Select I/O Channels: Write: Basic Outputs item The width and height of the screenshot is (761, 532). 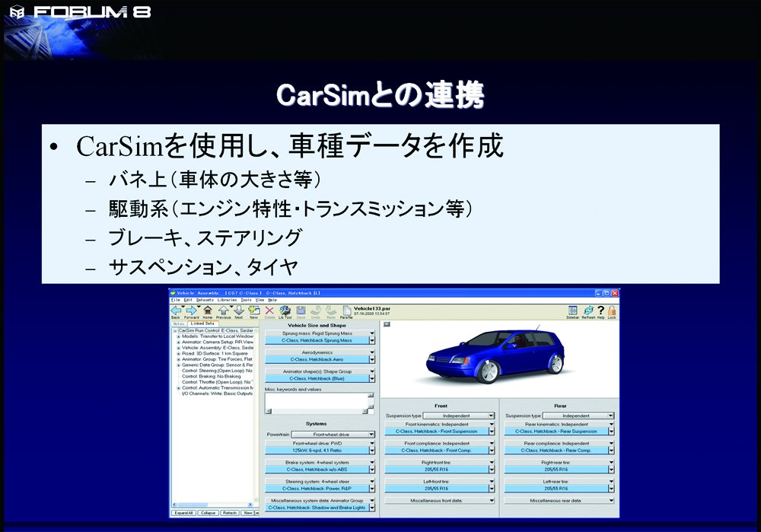tap(218, 393)
